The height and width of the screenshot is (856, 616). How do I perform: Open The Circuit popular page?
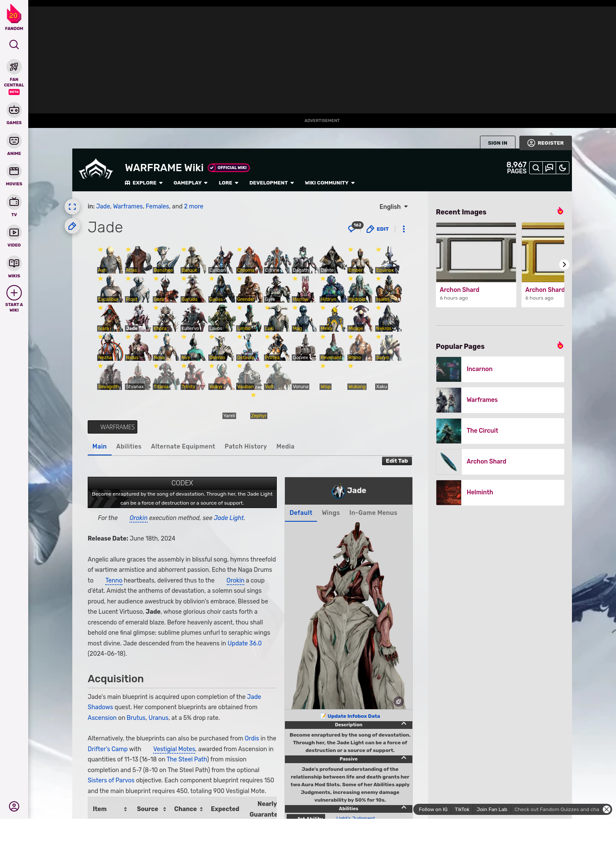pos(500,431)
